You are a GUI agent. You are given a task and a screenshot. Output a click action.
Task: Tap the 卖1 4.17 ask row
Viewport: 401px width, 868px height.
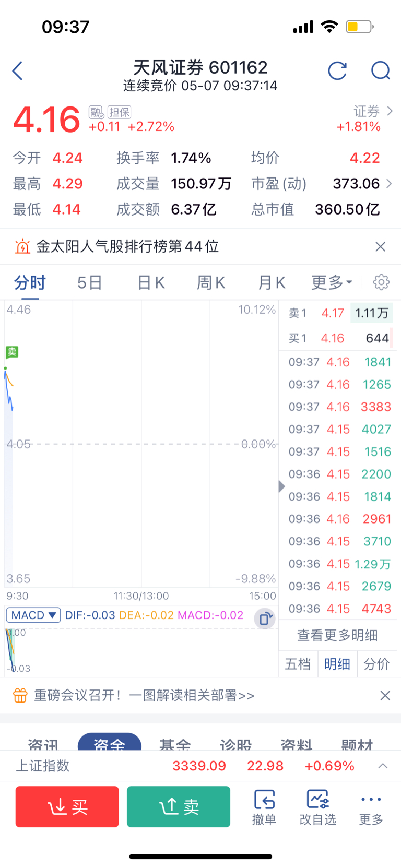[338, 313]
